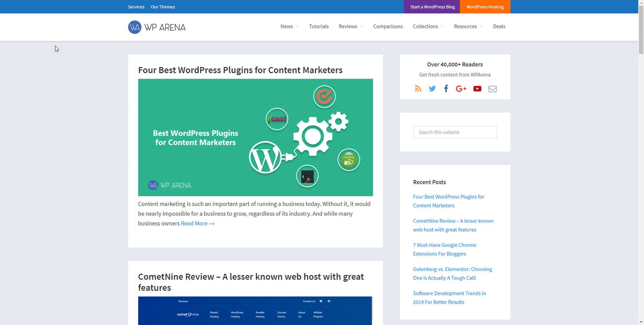644x325 pixels.
Task: Open the Twitter icon in sidebar
Action: click(x=432, y=89)
